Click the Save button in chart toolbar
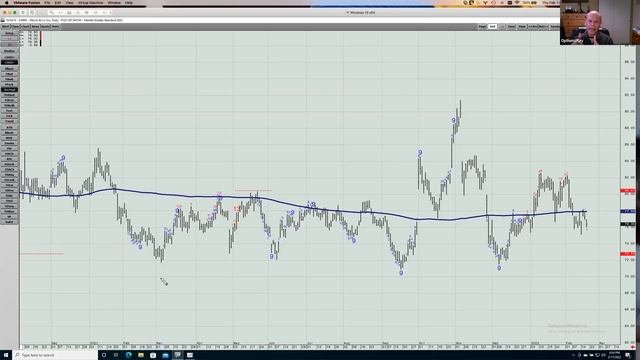This screenshot has width=640, height=360. [x=511, y=27]
